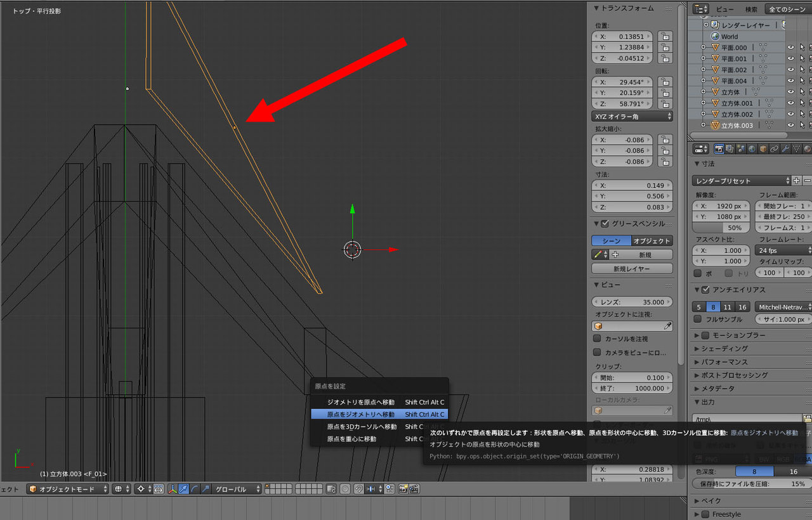Open the Mitchell-Netravali filter dropdown
812x520 pixels.
pos(783,307)
